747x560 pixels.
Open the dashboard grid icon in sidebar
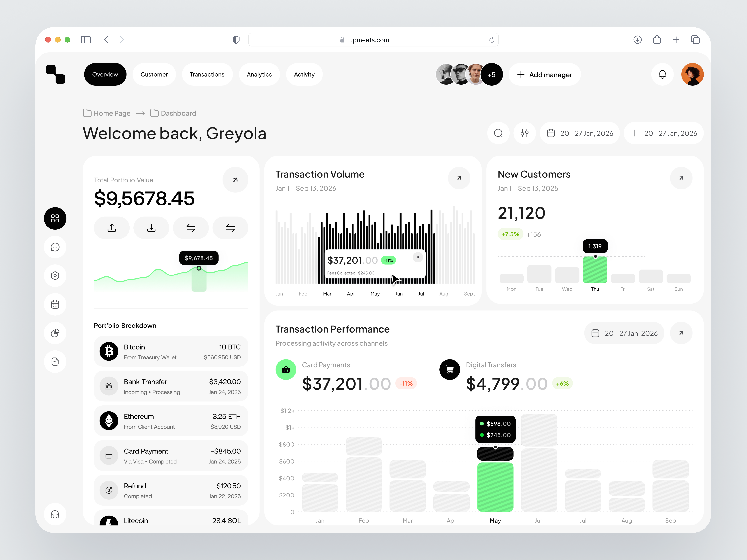pyautogui.click(x=55, y=218)
